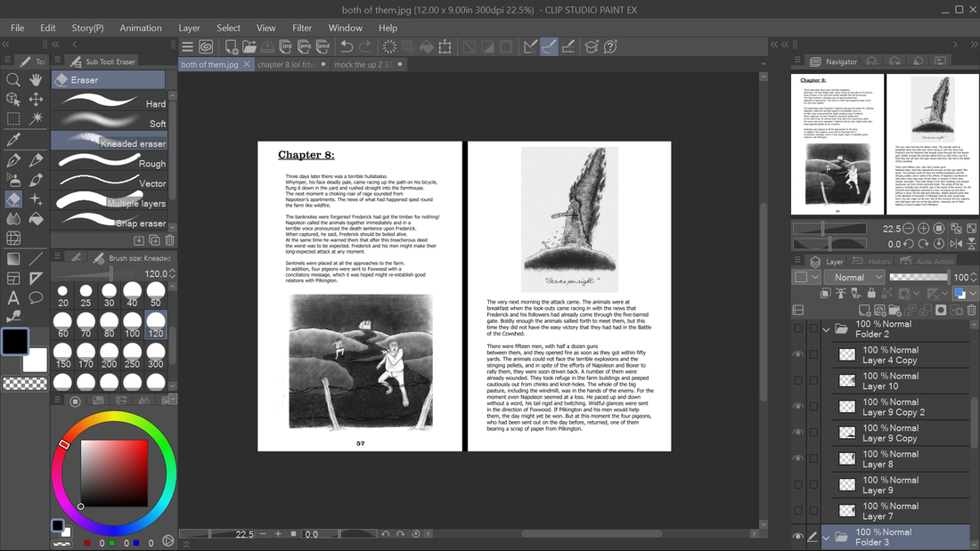Open the File menu
The width and height of the screenshot is (980, 551).
18,28
